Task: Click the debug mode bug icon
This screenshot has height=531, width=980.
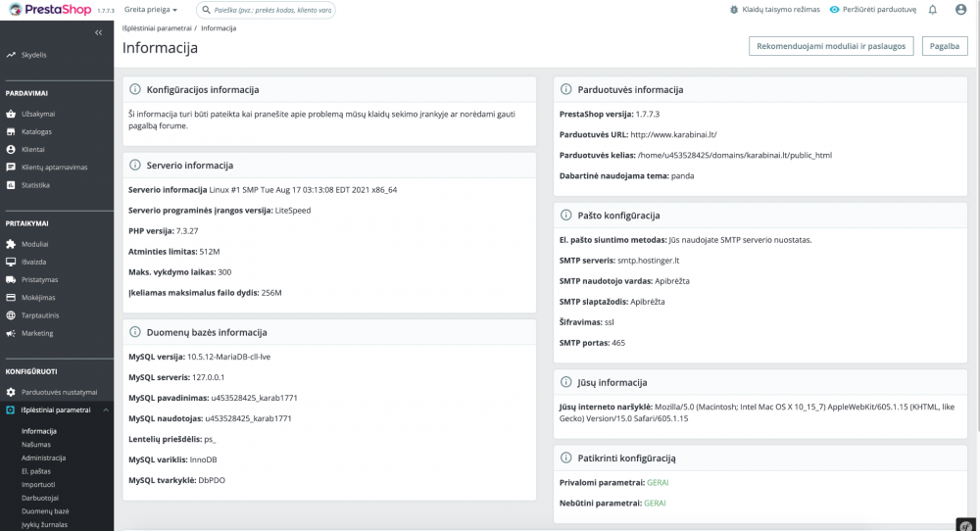Action: [735, 10]
